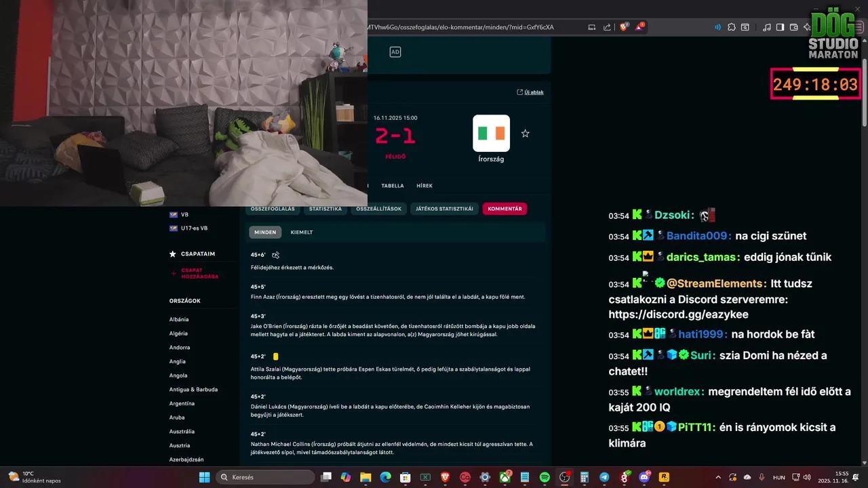Open Microsoft Edge from taskbar
Image resolution: width=868 pixels, height=488 pixels.
click(x=385, y=477)
